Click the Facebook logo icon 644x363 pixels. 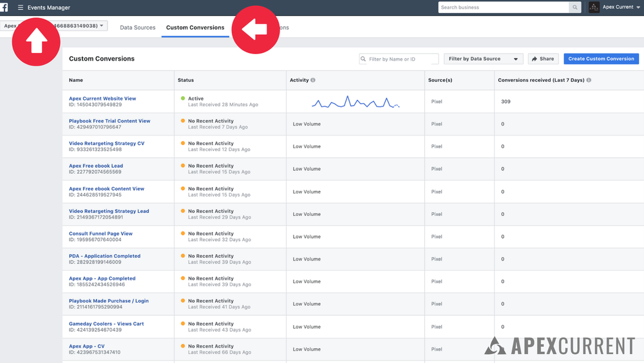(x=4, y=7)
